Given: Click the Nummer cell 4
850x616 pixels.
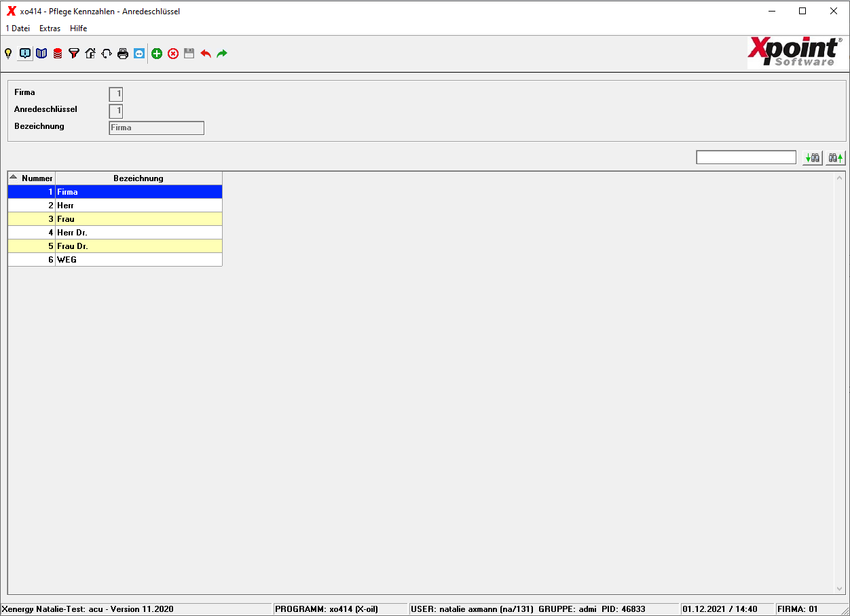Looking at the screenshot, I should pos(31,233).
